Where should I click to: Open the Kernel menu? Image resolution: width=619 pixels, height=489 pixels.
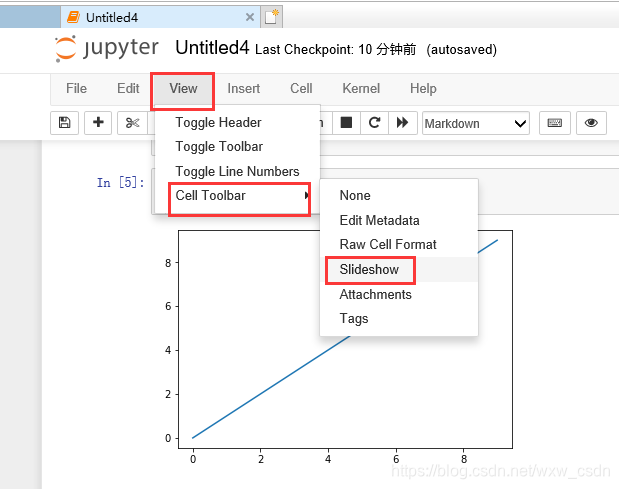pyautogui.click(x=361, y=88)
